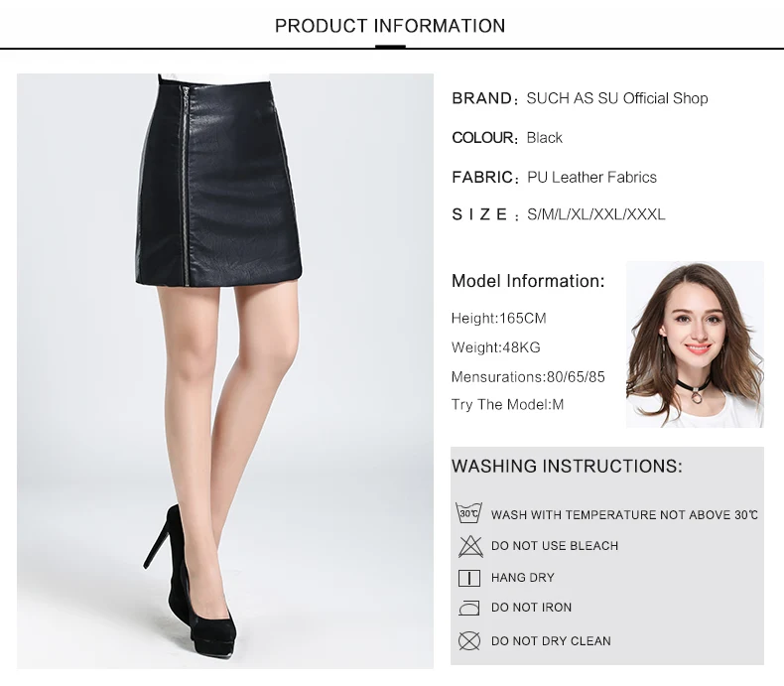Click the PU Leather Fabrics text
Image resolution: width=784 pixels, height=686 pixels.
tap(591, 177)
